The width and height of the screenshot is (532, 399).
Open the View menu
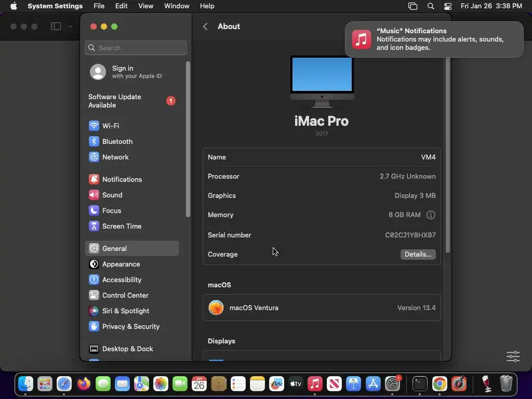pos(145,6)
